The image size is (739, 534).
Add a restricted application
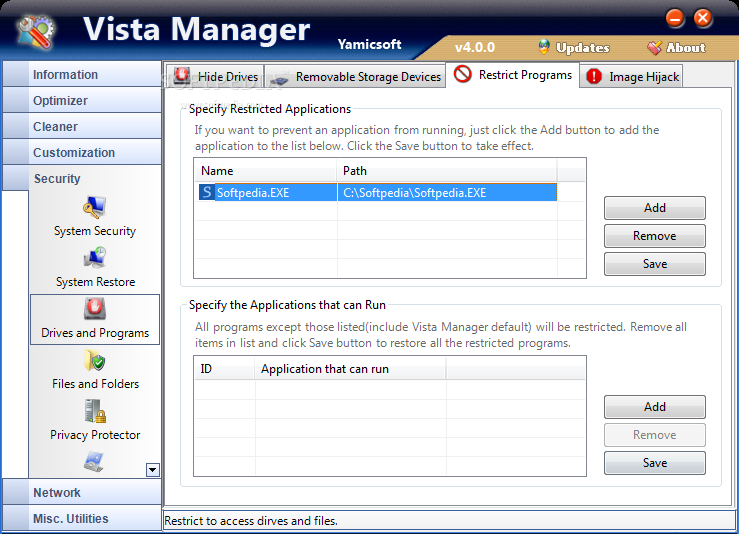(x=655, y=208)
